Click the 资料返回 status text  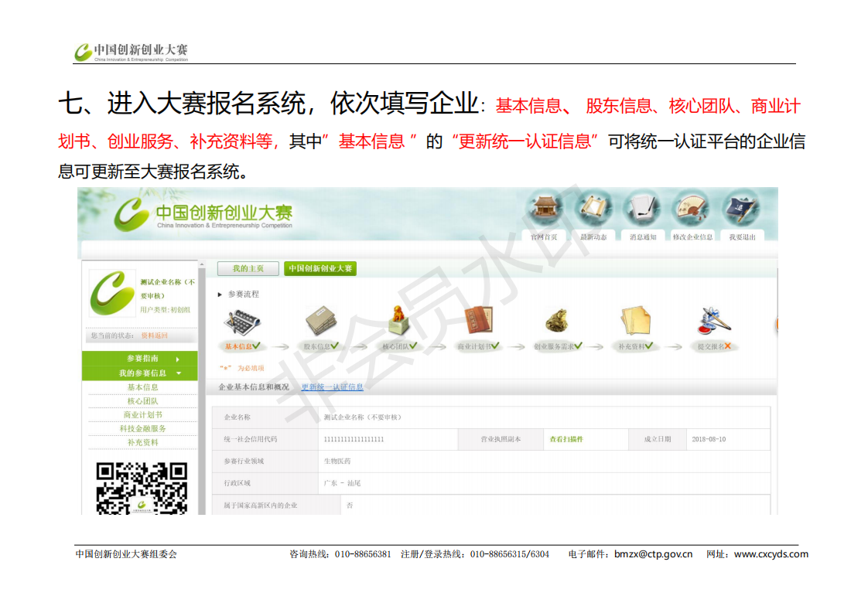[154, 335]
